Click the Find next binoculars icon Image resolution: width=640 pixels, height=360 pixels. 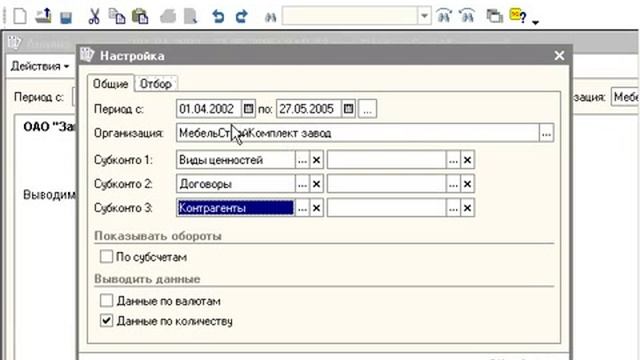pyautogui.click(x=444, y=16)
